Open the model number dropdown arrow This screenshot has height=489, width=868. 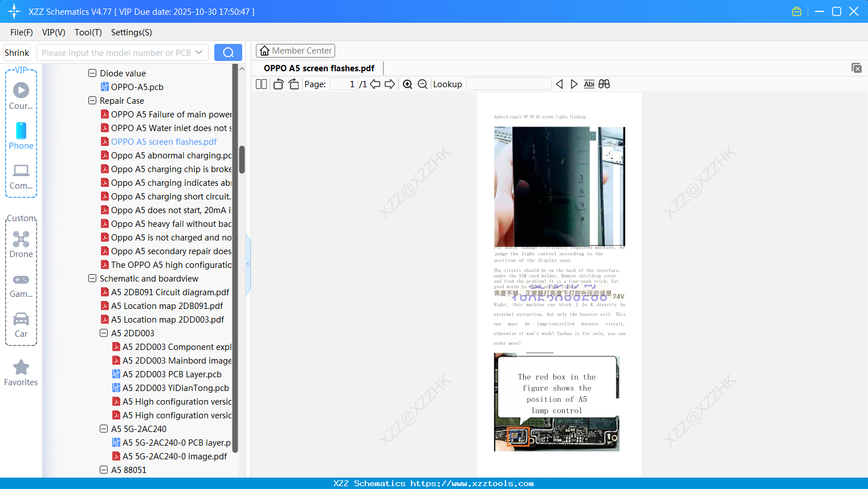pyautogui.click(x=199, y=52)
